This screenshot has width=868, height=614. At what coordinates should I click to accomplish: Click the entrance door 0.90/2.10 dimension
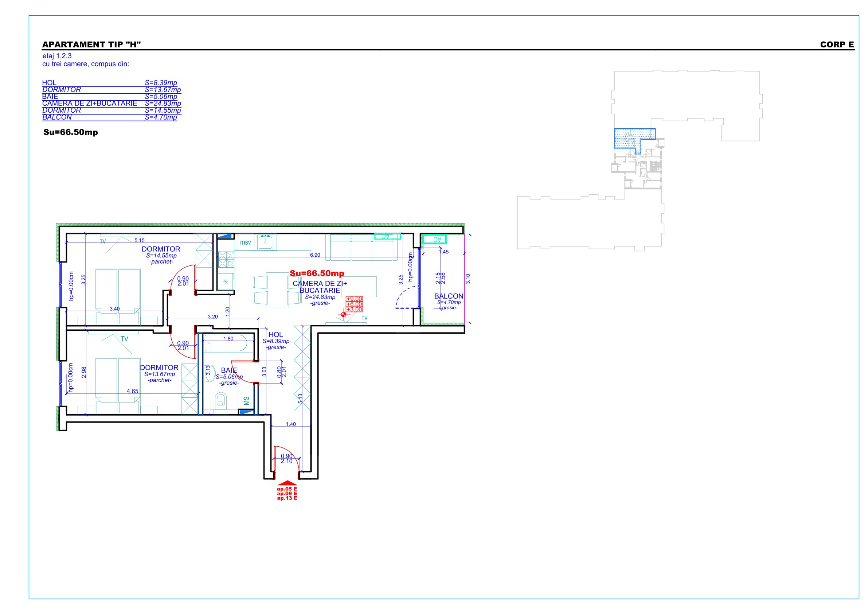(x=286, y=459)
